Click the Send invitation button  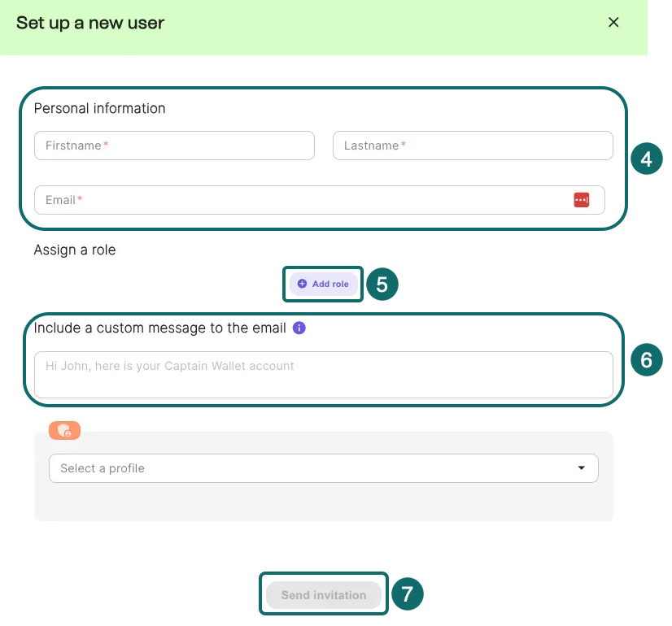coord(324,595)
